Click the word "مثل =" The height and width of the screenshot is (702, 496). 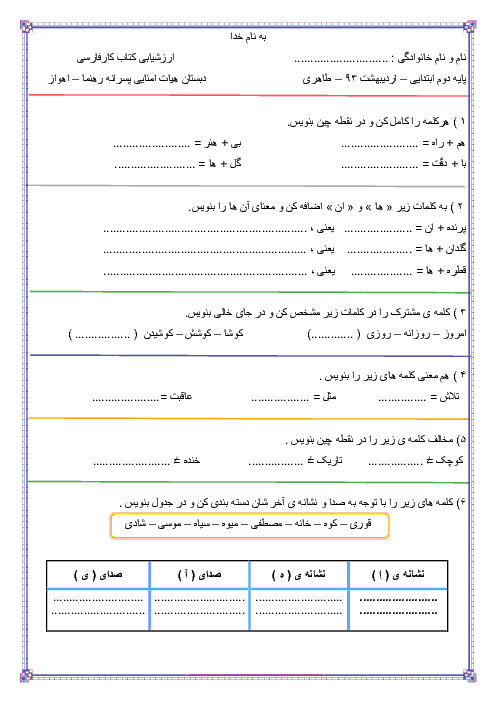pos(325,397)
